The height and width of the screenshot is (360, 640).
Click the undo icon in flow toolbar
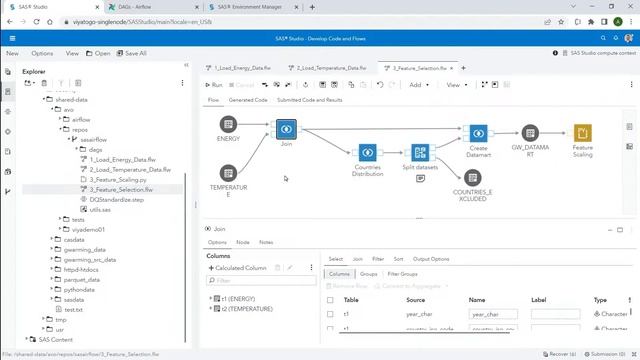click(380, 85)
